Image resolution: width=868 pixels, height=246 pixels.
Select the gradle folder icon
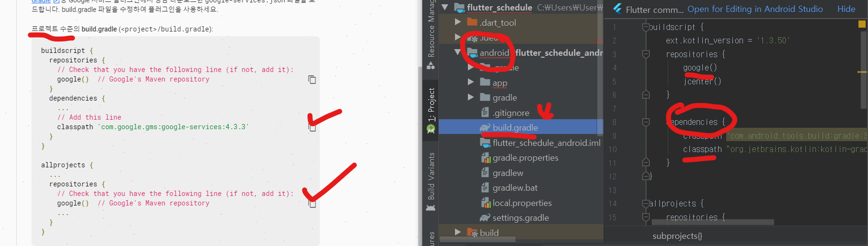click(485, 97)
